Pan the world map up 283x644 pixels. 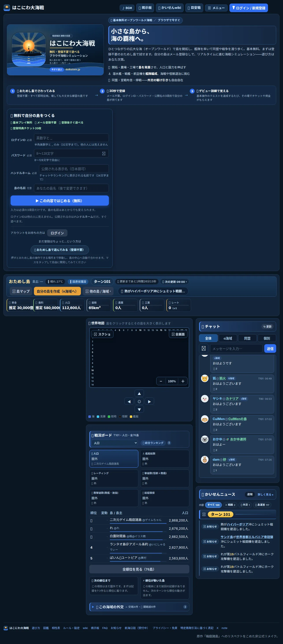(x=139, y=393)
